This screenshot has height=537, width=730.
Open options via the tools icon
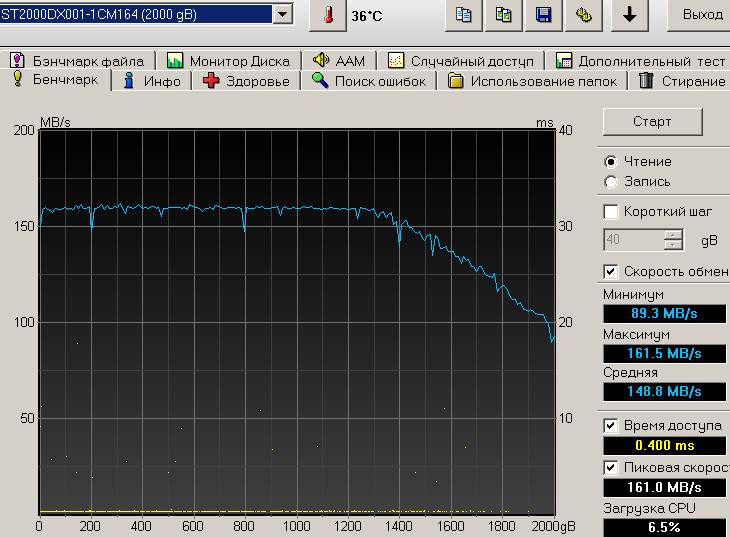click(x=583, y=15)
